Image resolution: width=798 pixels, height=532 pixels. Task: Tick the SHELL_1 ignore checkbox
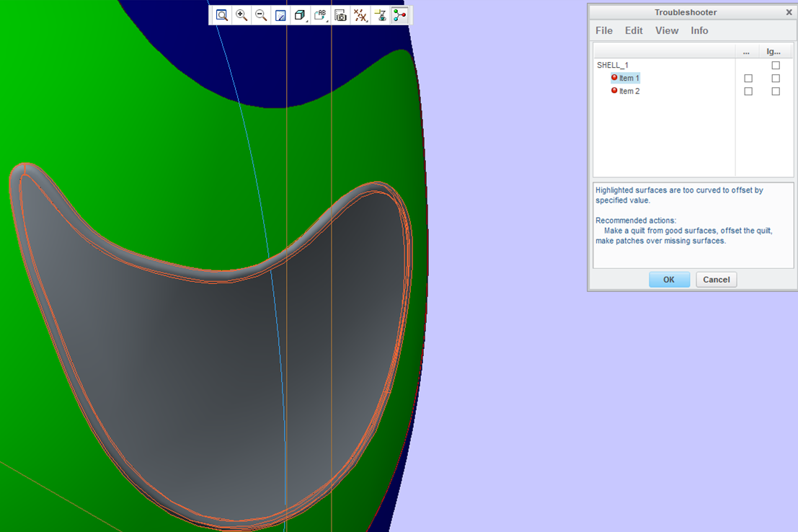(776, 65)
